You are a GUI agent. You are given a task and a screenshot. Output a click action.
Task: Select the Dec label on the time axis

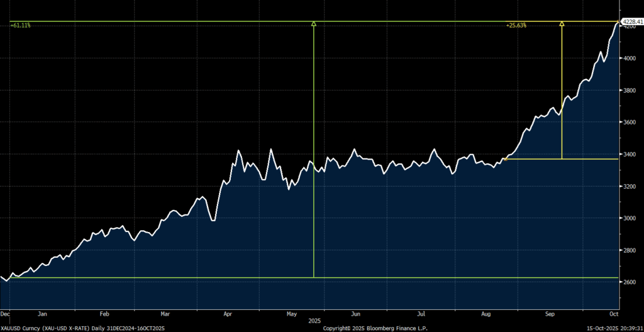tap(5, 313)
